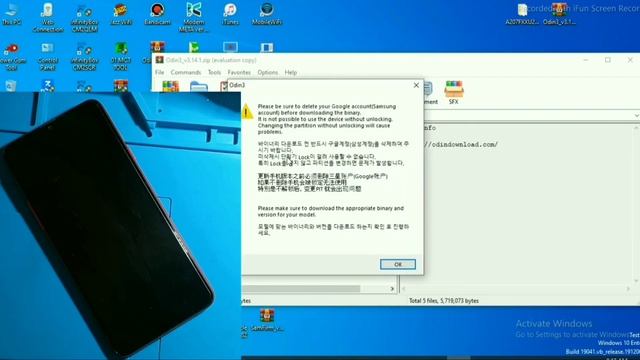Open the green MCT tool desktop icon
The width and height of the screenshot is (640, 360).
coord(121,56)
